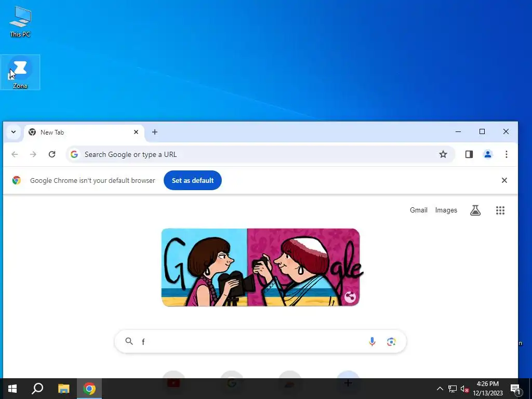The image size is (532, 399).
Task: Go back in Chrome
Action: click(x=15, y=154)
